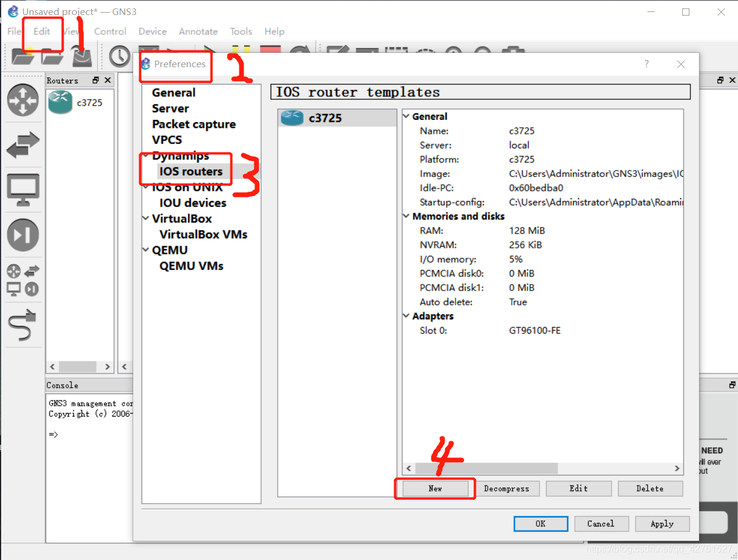Open the Annotate menu
This screenshot has height=560, width=738.
(x=198, y=31)
